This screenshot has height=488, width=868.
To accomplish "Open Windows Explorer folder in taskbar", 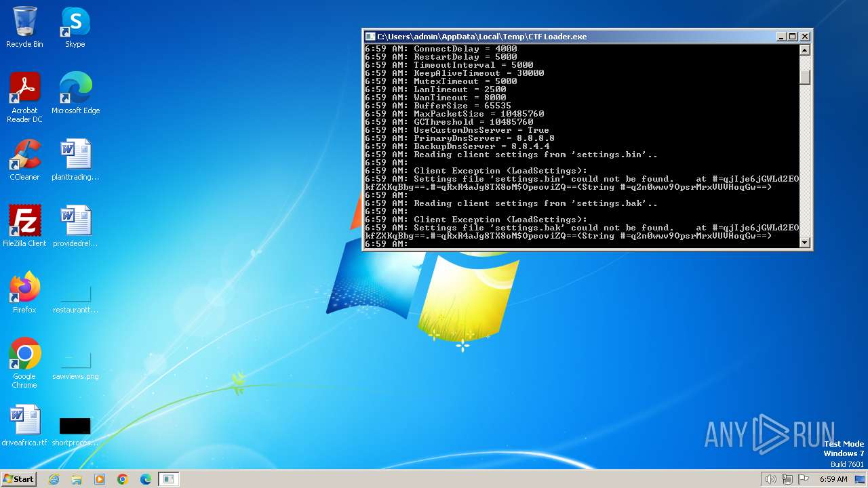I will (77, 479).
